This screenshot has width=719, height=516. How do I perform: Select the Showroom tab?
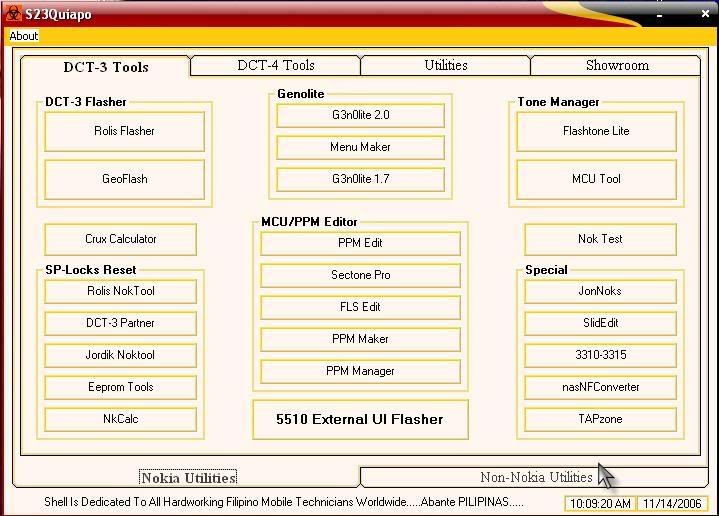pos(617,65)
